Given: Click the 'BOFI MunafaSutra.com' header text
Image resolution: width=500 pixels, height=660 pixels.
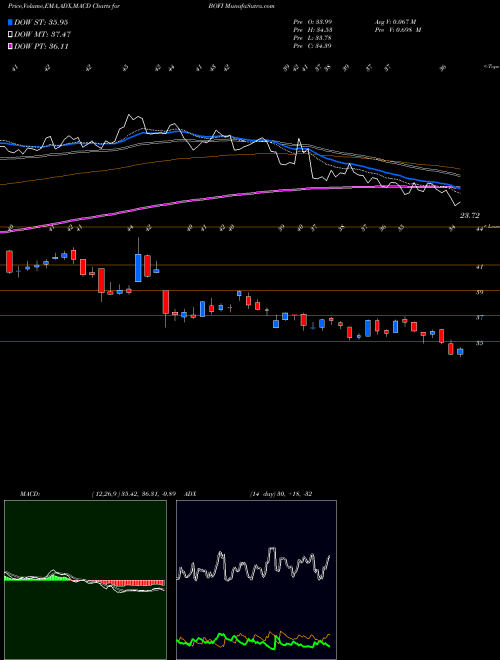Looking at the screenshot, I should tap(241, 6).
